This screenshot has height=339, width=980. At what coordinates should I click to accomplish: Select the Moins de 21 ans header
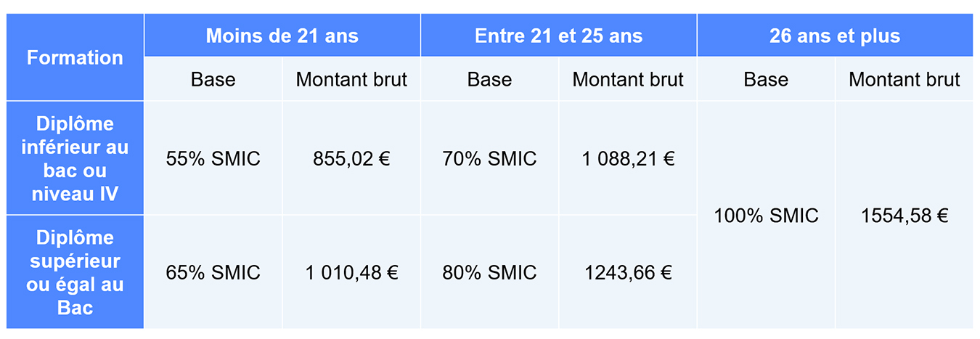pos(282,36)
